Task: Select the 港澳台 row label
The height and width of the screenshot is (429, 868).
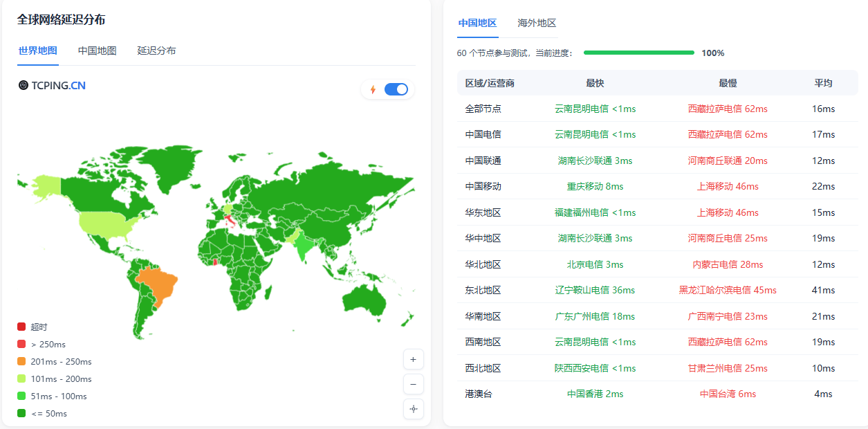Action: click(479, 394)
